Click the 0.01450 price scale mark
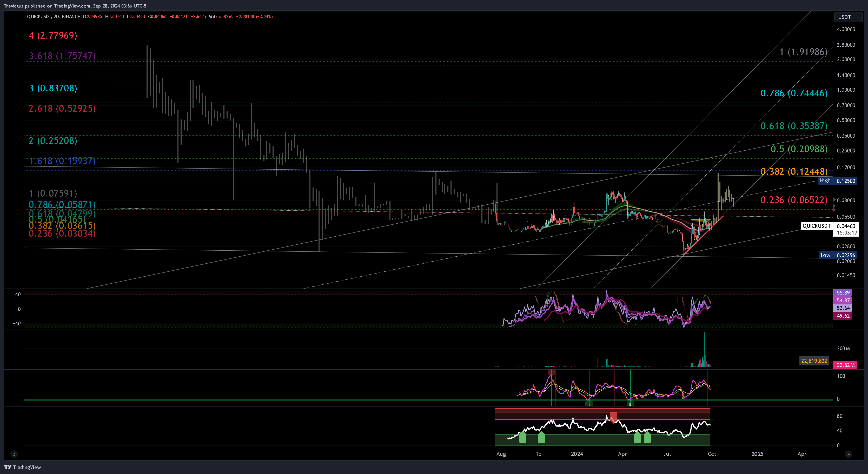This screenshot has height=474, width=868. pyautogui.click(x=846, y=276)
